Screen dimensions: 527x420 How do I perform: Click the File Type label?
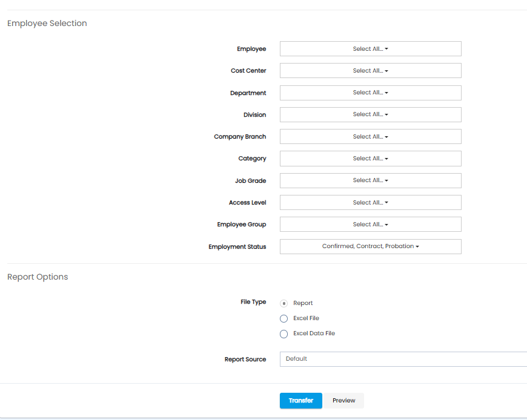coord(253,302)
